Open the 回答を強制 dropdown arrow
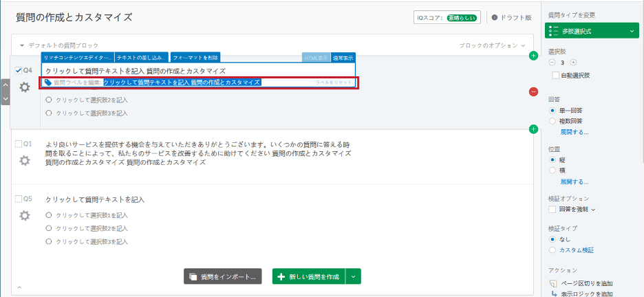Screen dimensions: 644x297 click(593, 210)
